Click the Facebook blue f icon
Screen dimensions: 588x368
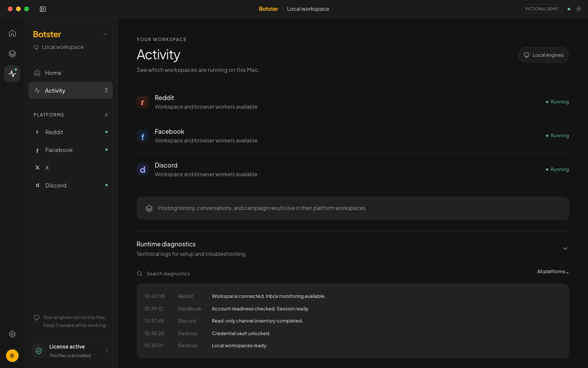(x=143, y=136)
